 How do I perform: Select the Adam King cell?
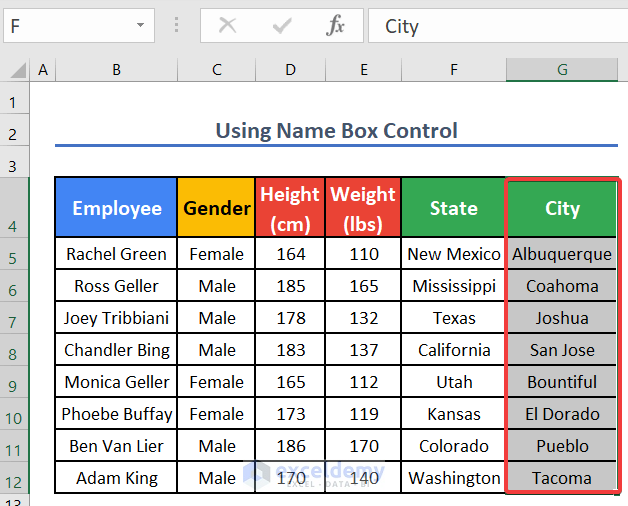coord(116,478)
